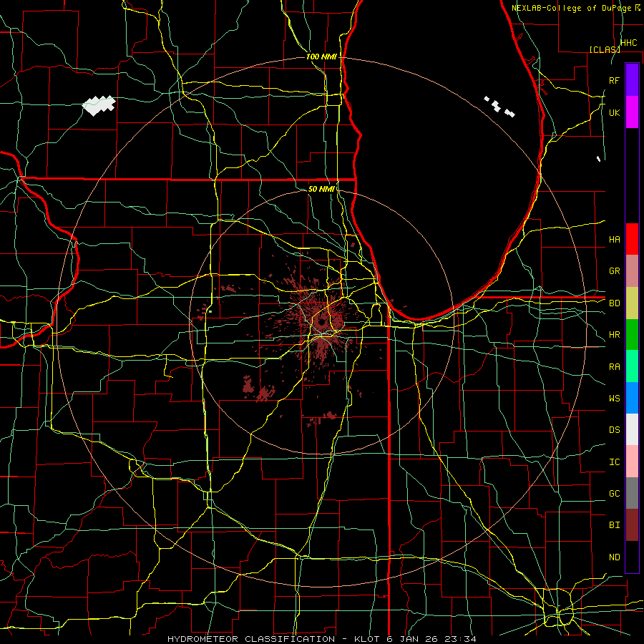Click the "BI" legend label
This screenshot has height=644, width=644.
pyautogui.click(x=615, y=525)
